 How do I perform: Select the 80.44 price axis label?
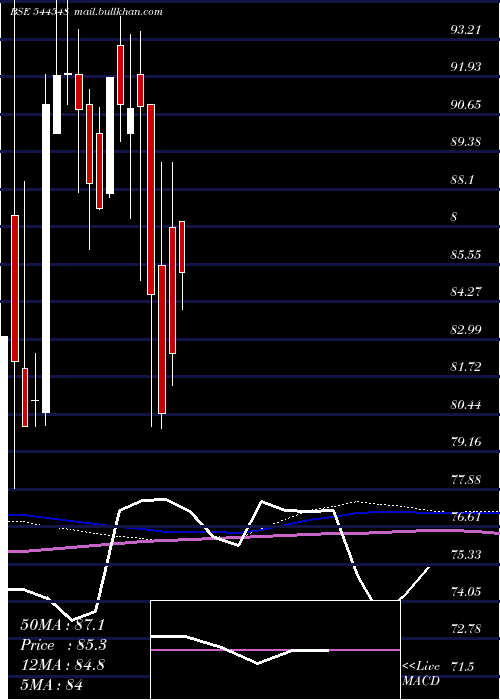(x=466, y=405)
